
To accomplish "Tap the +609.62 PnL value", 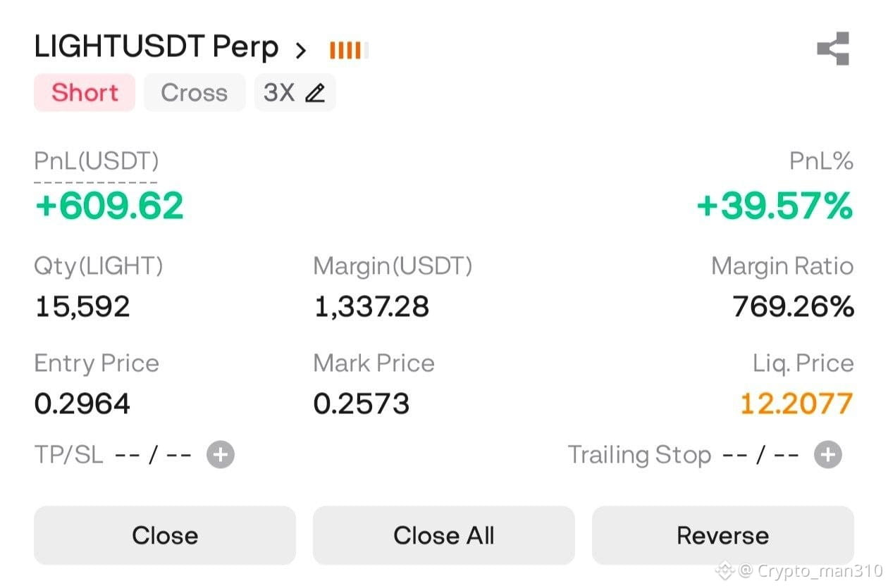I will click(109, 206).
